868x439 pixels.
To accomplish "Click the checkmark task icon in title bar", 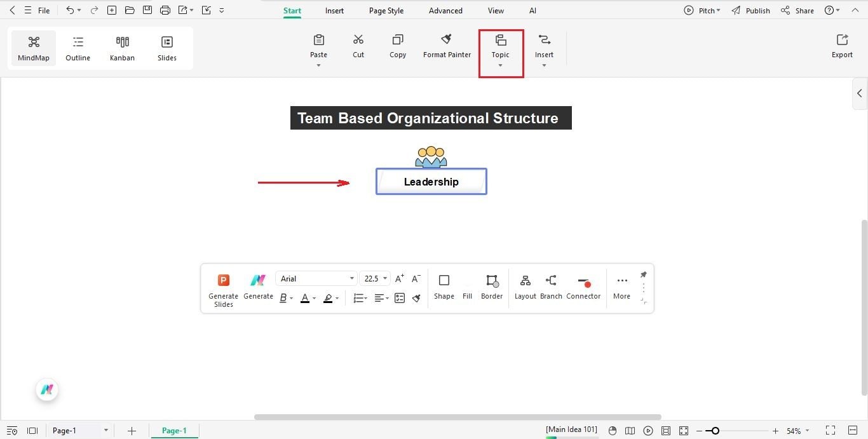I will click(206, 10).
